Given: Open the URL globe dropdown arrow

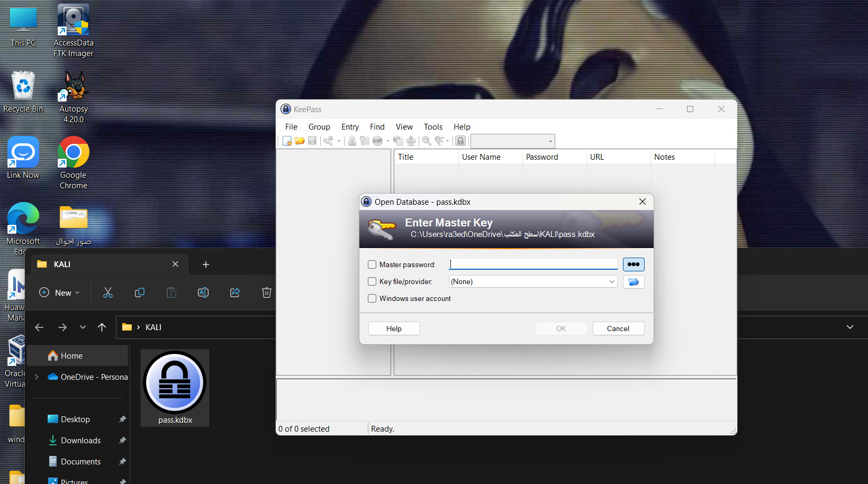Looking at the screenshot, I should [x=388, y=141].
